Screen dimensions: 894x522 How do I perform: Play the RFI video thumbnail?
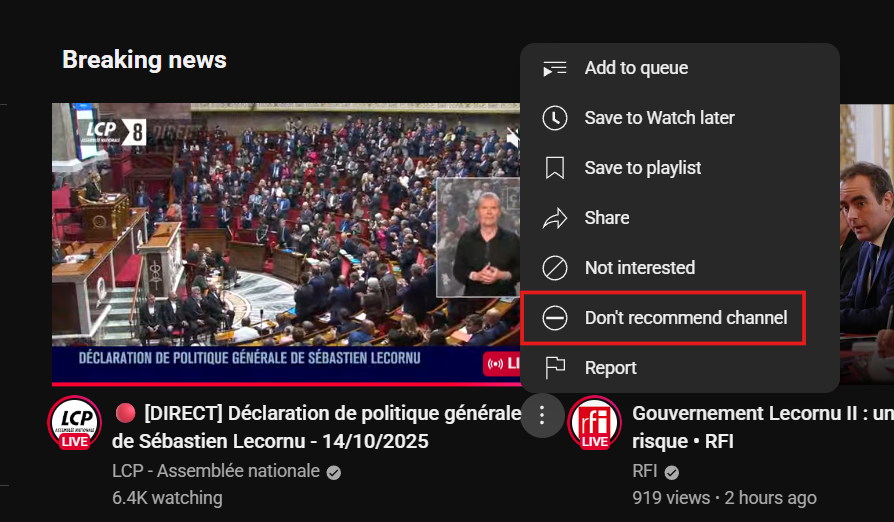(x=866, y=240)
